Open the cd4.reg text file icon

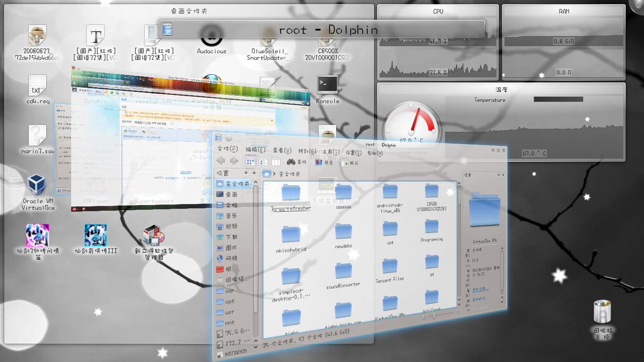point(38,90)
